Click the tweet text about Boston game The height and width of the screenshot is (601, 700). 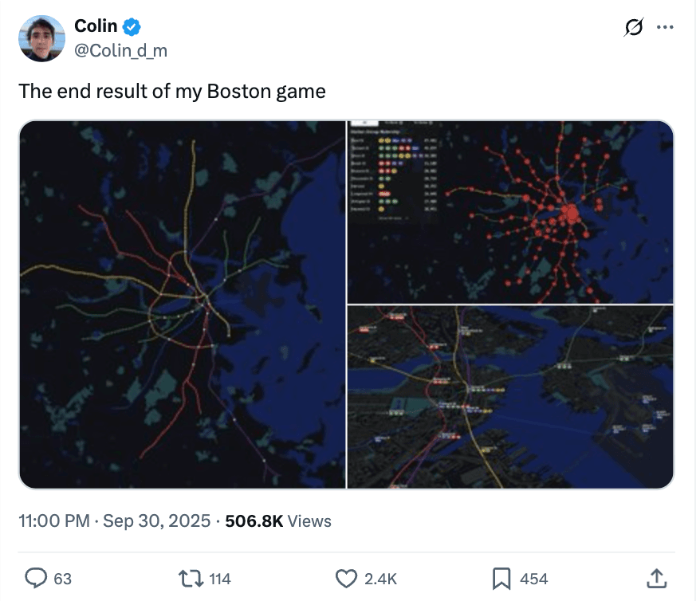click(172, 91)
